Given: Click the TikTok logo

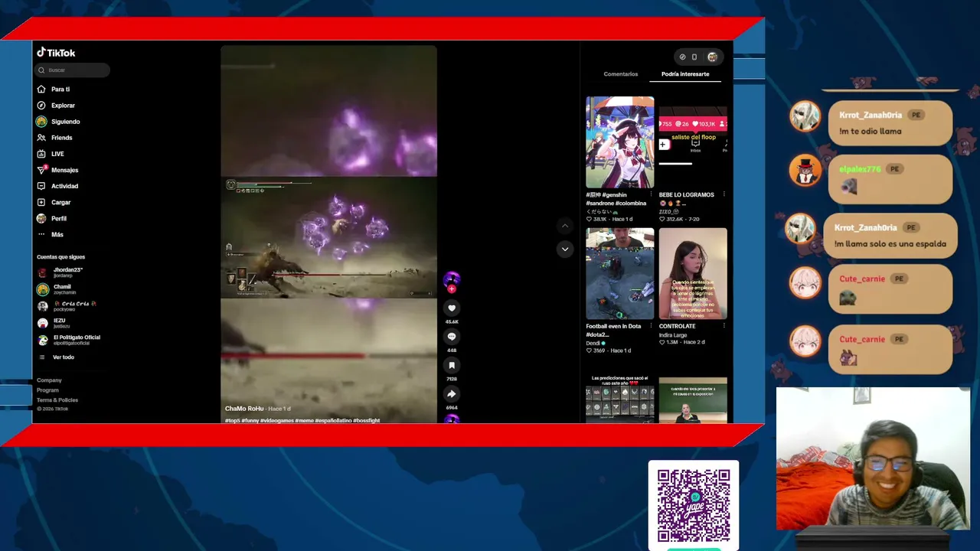Looking at the screenshot, I should (56, 53).
